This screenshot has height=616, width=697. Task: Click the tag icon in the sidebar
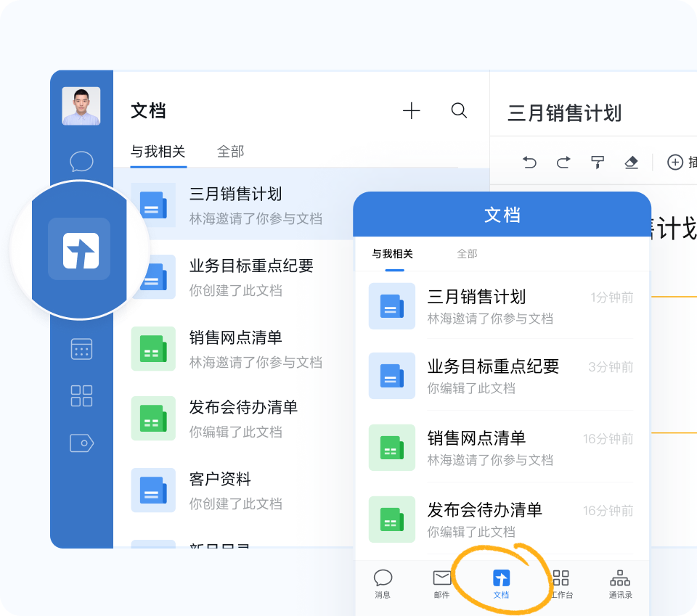pos(81,443)
